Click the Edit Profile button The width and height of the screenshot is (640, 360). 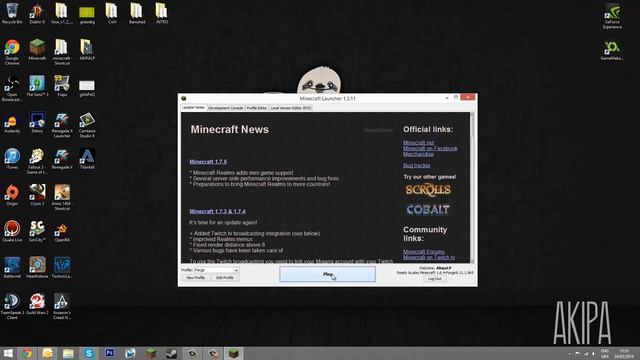(225, 278)
